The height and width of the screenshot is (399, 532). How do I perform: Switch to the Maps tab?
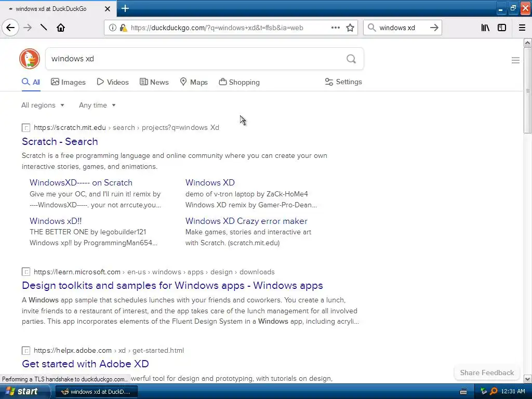pos(194,82)
